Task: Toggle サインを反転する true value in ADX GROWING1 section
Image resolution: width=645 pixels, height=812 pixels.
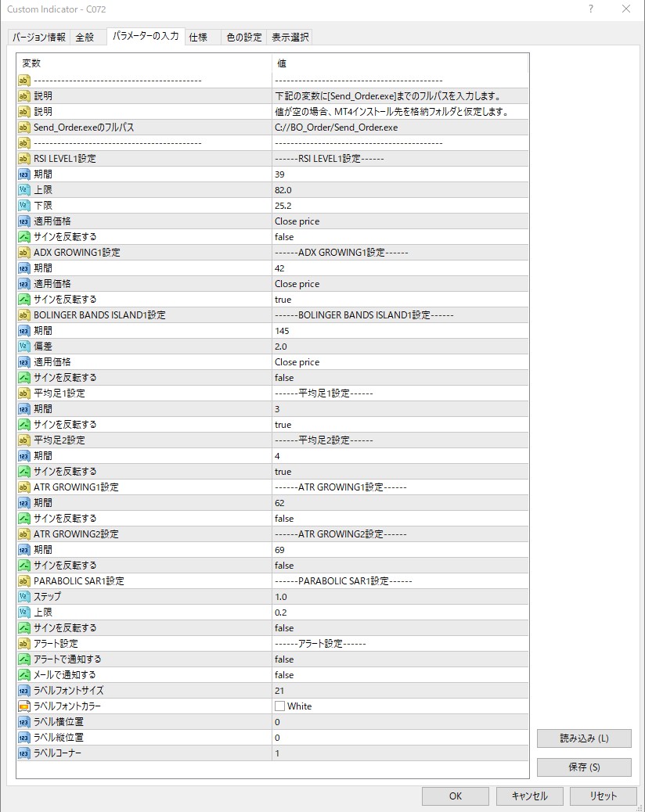Action: 400,300
